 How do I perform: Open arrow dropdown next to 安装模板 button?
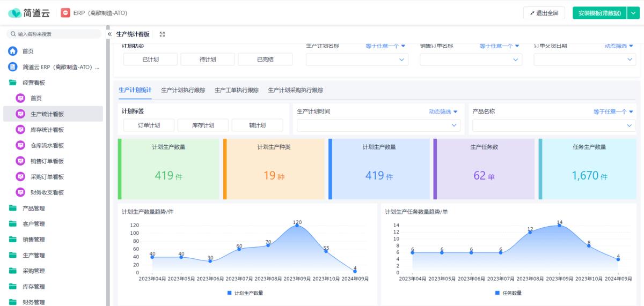[633, 13]
